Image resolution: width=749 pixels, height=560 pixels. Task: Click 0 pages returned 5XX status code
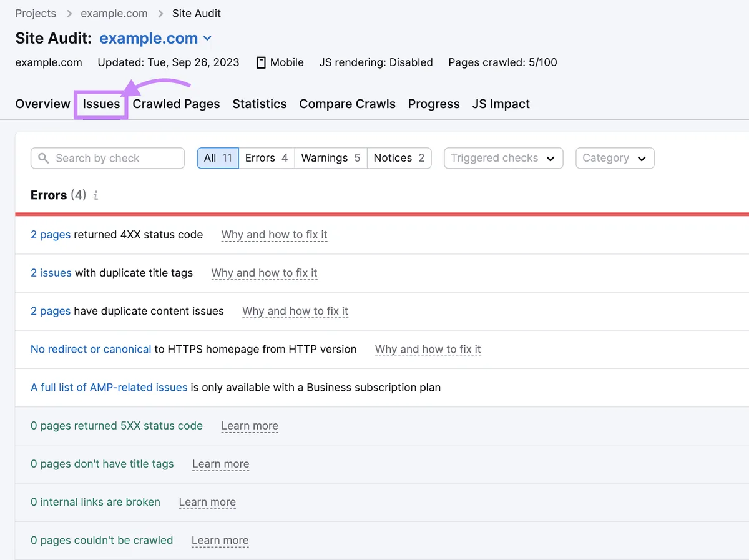pyautogui.click(x=117, y=426)
